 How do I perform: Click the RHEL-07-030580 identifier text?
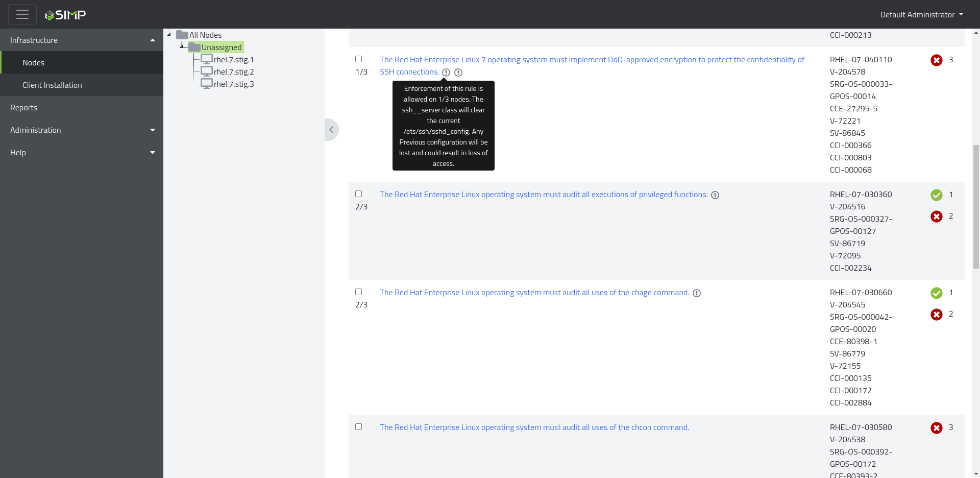tap(861, 427)
